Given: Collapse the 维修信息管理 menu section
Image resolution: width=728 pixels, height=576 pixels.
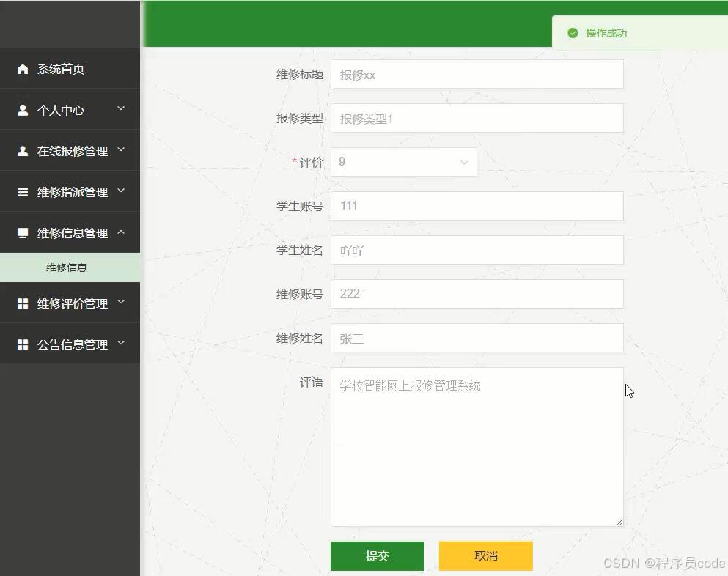Looking at the screenshot, I should (x=120, y=232).
